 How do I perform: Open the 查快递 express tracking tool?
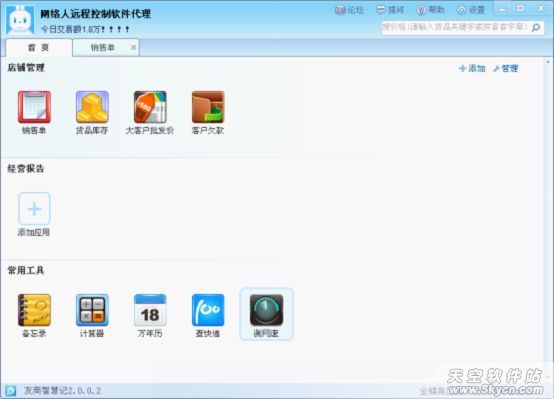[208, 310]
